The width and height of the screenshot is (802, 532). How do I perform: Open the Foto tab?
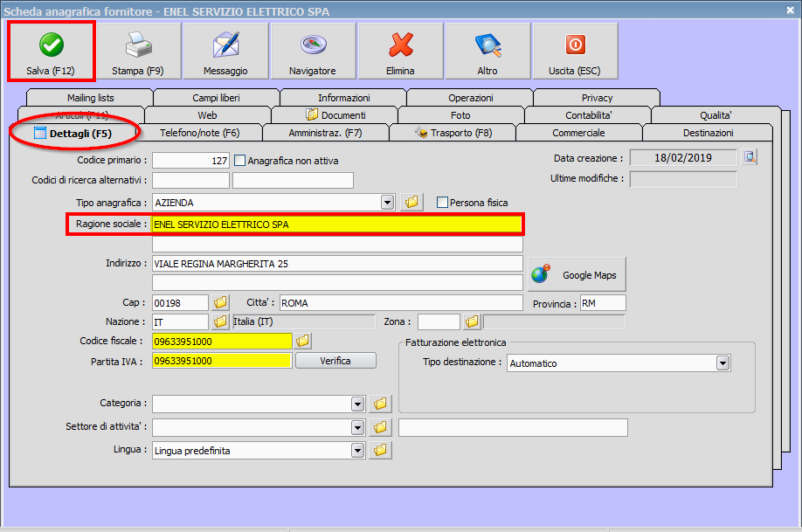pyautogui.click(x=460, y=115)
